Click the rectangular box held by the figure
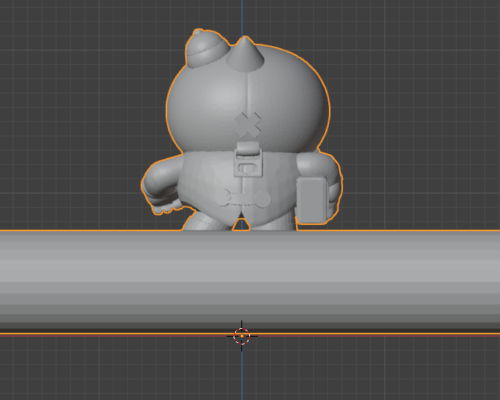The image size is (500, 400). 312,200
